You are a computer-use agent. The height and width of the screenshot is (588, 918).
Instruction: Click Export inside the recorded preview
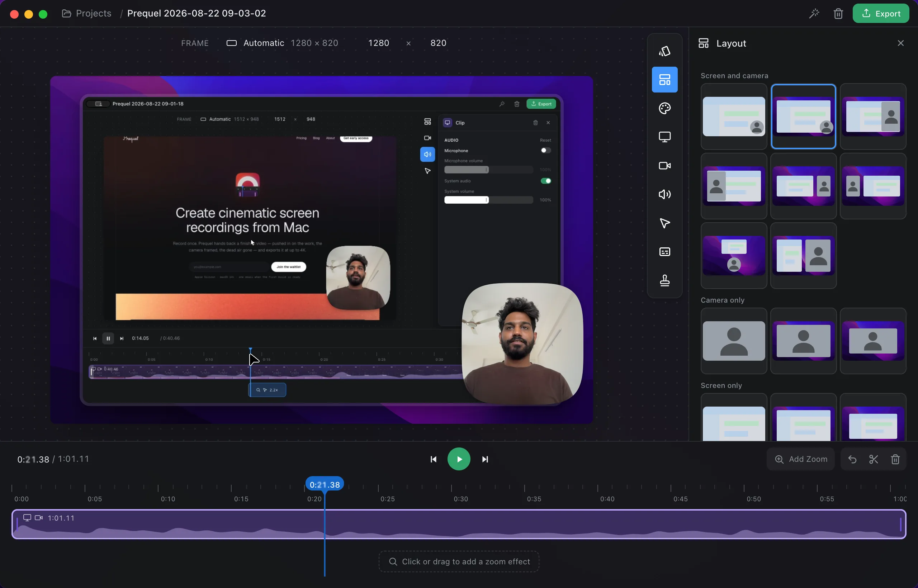[x=541, y=104]
